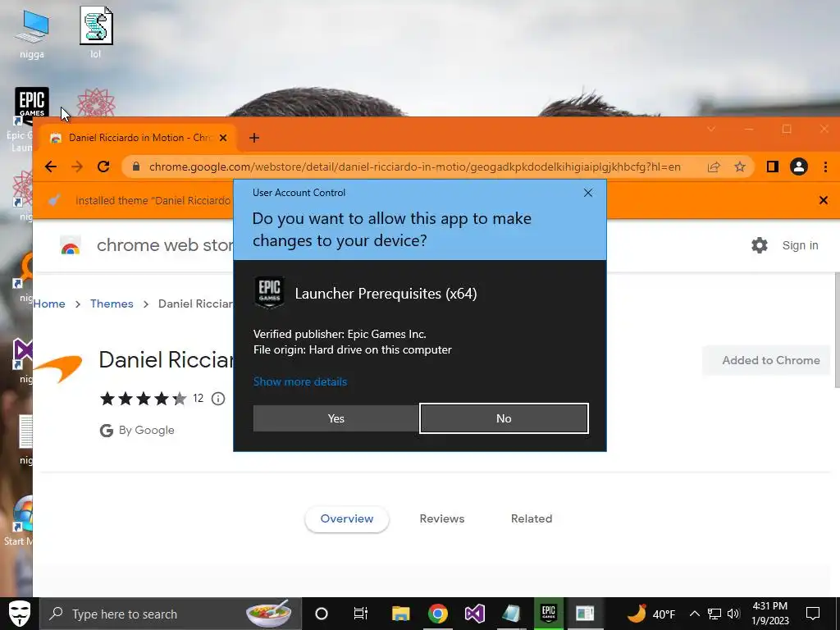This screenshot has height=630, width=840.
Task: Open the collapsed Chrome window dropdown chevron
Action: [711, 129]
